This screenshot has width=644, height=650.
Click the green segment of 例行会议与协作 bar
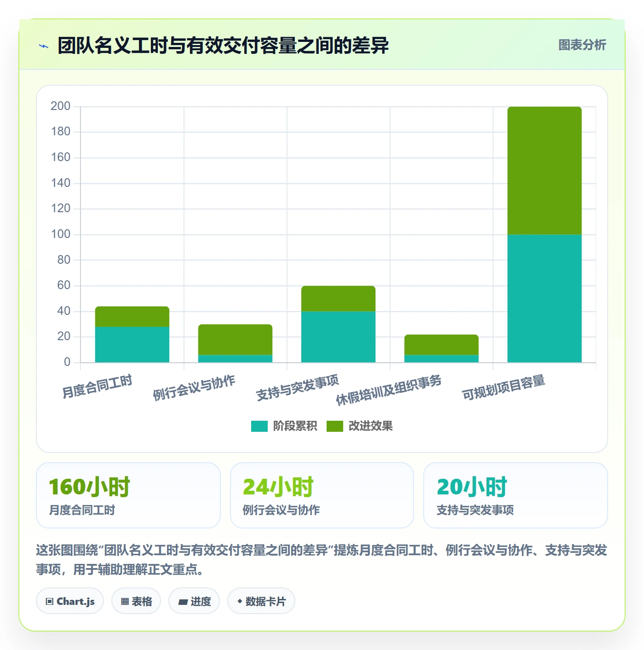[x=235, y=340]
